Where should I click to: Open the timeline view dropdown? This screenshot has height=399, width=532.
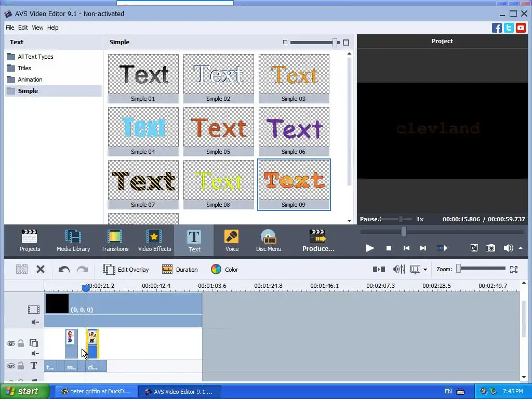click(x=425, y=270)
